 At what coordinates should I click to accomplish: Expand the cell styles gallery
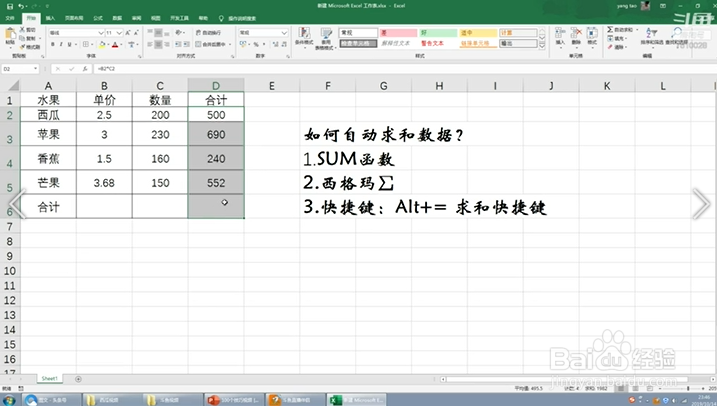542,46
